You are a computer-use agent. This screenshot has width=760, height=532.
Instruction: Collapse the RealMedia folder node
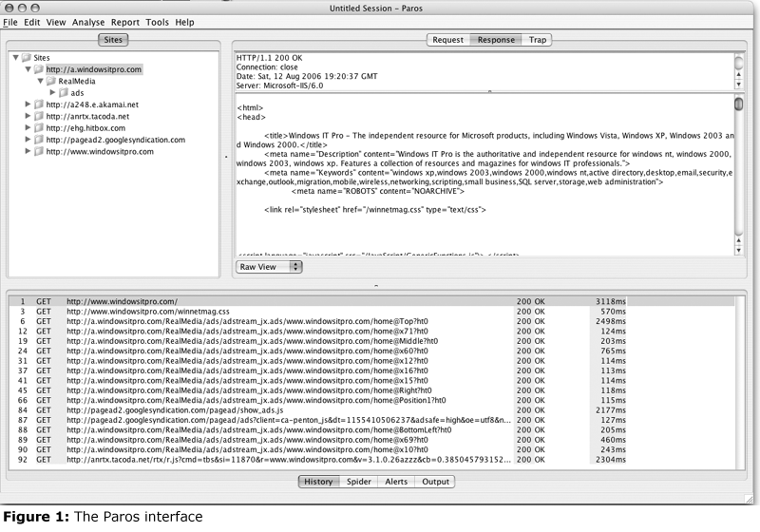[41, 81]
